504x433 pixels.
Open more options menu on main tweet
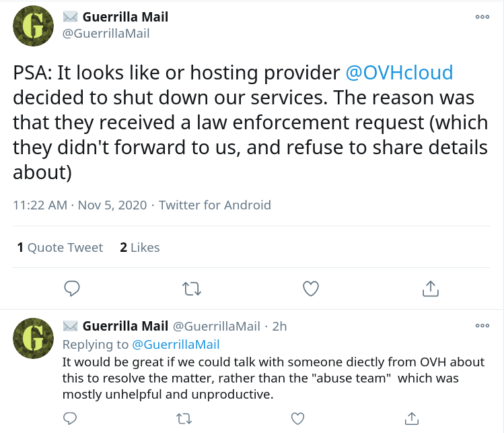pos(482,17)
